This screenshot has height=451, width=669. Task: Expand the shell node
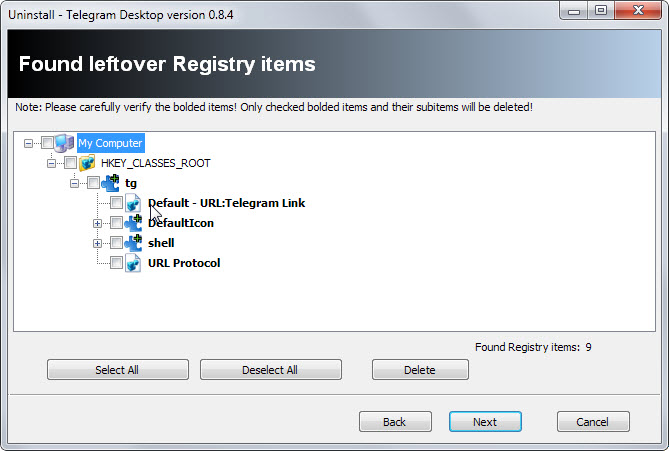97,243
